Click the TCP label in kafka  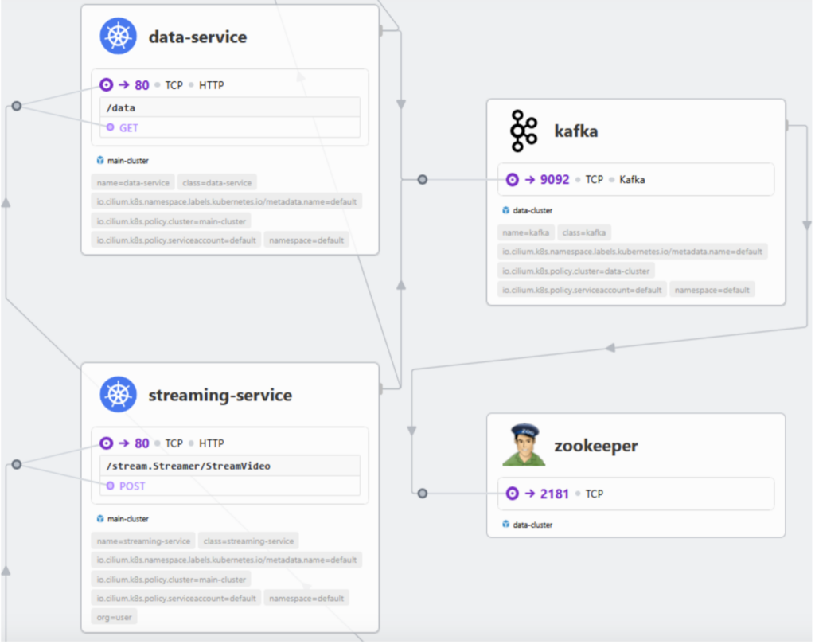tap(594, 180)
